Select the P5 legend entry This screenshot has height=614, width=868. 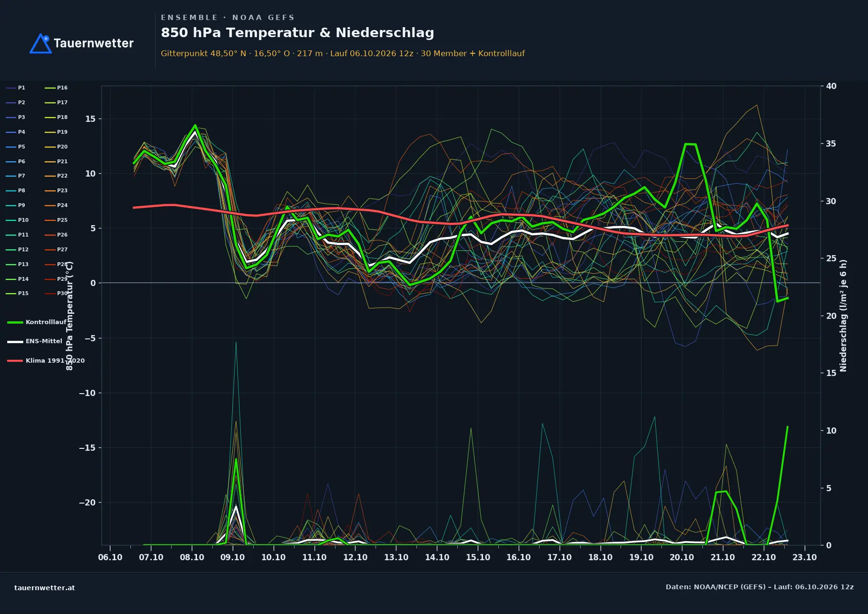pos(15,147)
